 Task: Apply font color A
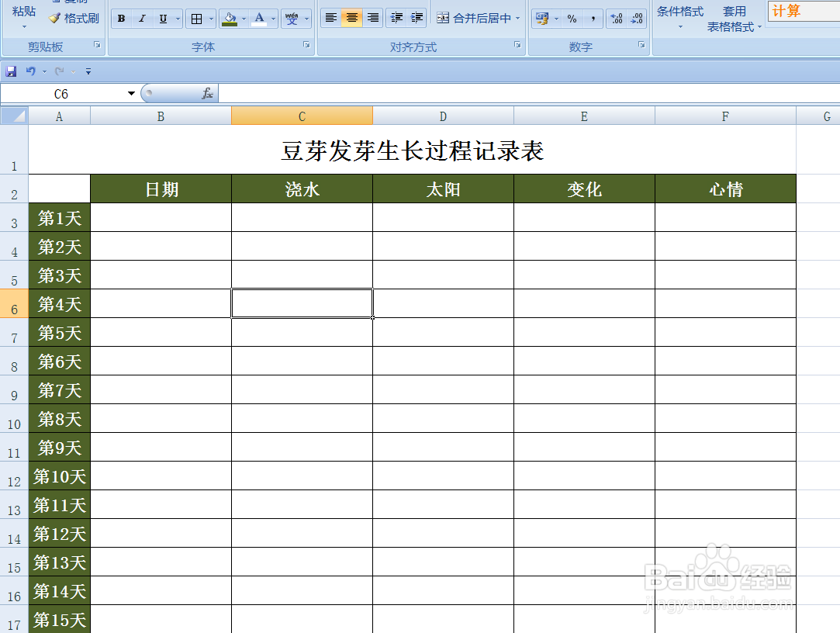pos(259,19)
